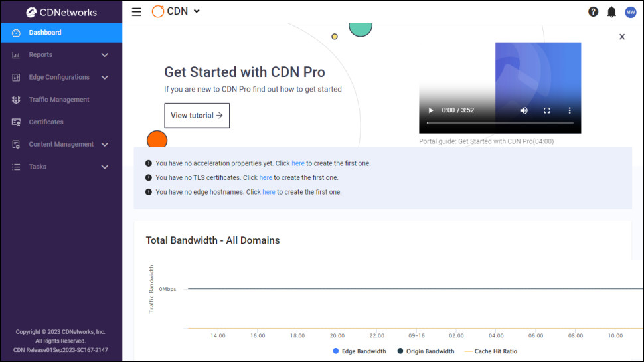Click the View tutorial button
The height and width of the screenshot is (362, 644).
[x=197, y=116]
